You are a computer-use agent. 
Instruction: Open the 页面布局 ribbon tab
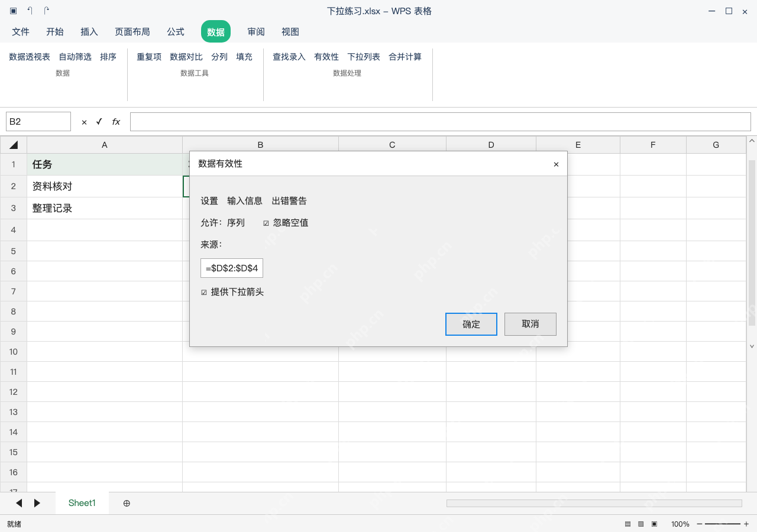(132, 32)
